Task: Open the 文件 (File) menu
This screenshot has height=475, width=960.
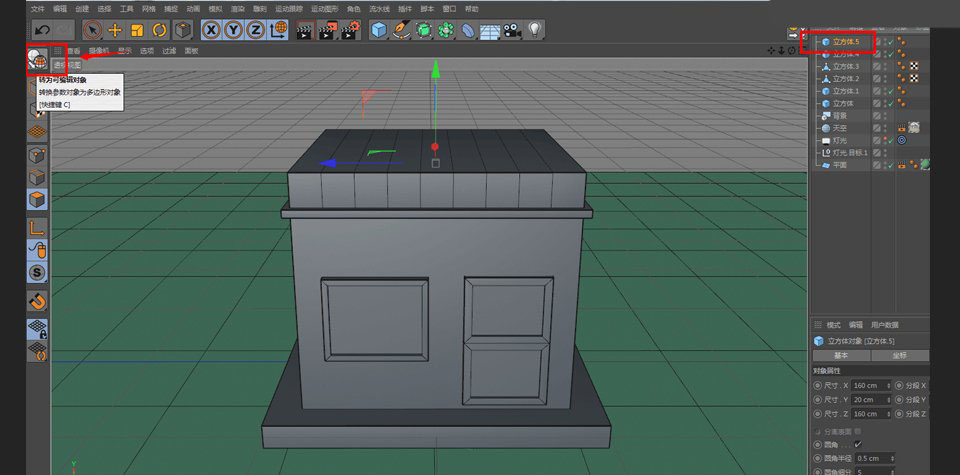Action: click(x=37, y=8)
